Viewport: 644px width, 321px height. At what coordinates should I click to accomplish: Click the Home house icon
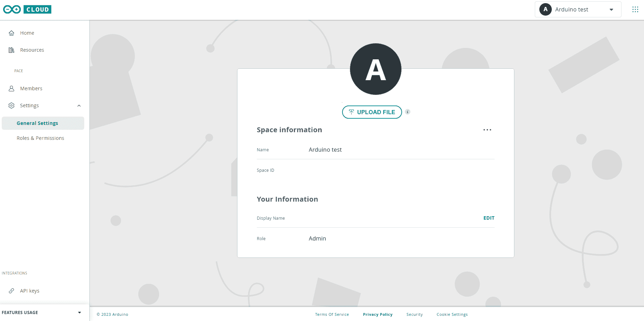(x=11, y=33)
